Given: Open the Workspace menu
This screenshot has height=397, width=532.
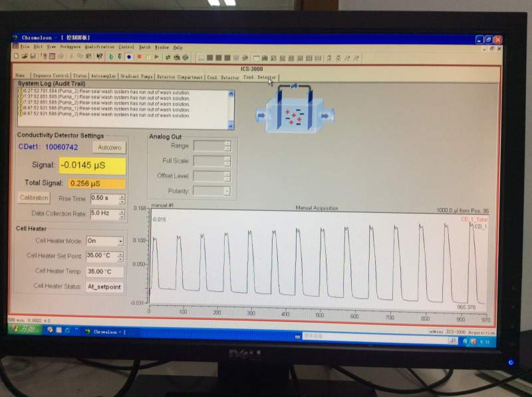Looking at the screenshot, I should (70, 47).
